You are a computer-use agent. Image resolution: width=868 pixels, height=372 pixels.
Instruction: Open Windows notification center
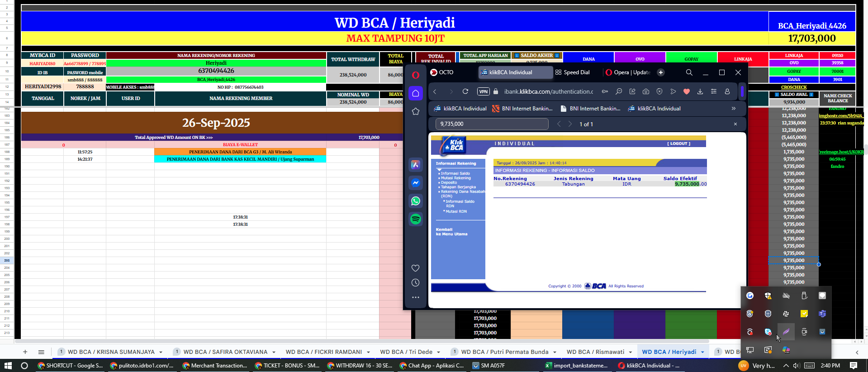pyautogui.click(x=854, y=366)
